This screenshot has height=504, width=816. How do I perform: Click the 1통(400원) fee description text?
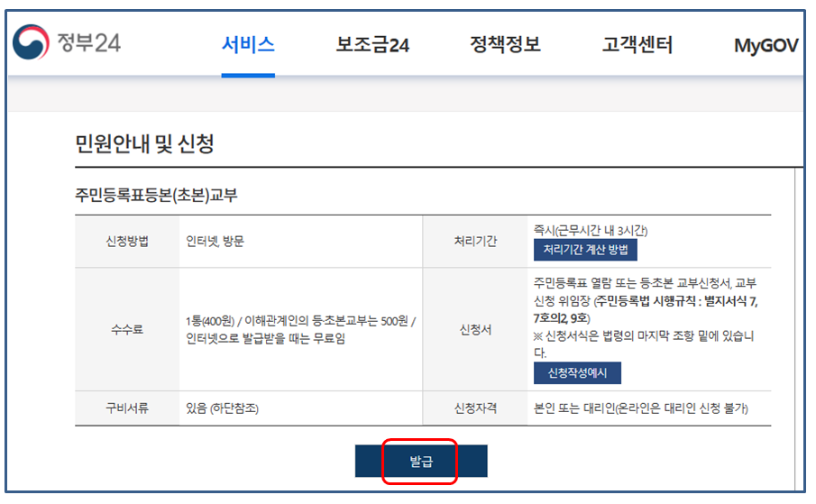click(301, 330)
